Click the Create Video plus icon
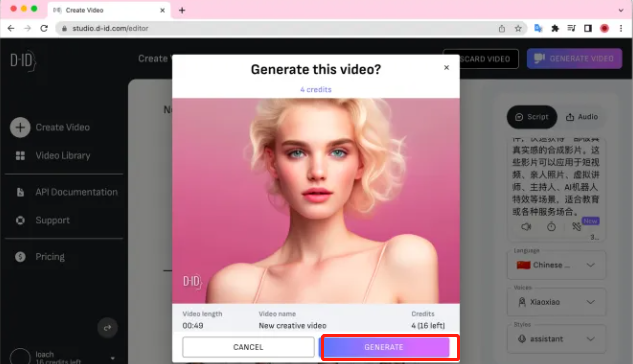 (x=20, y=128)
